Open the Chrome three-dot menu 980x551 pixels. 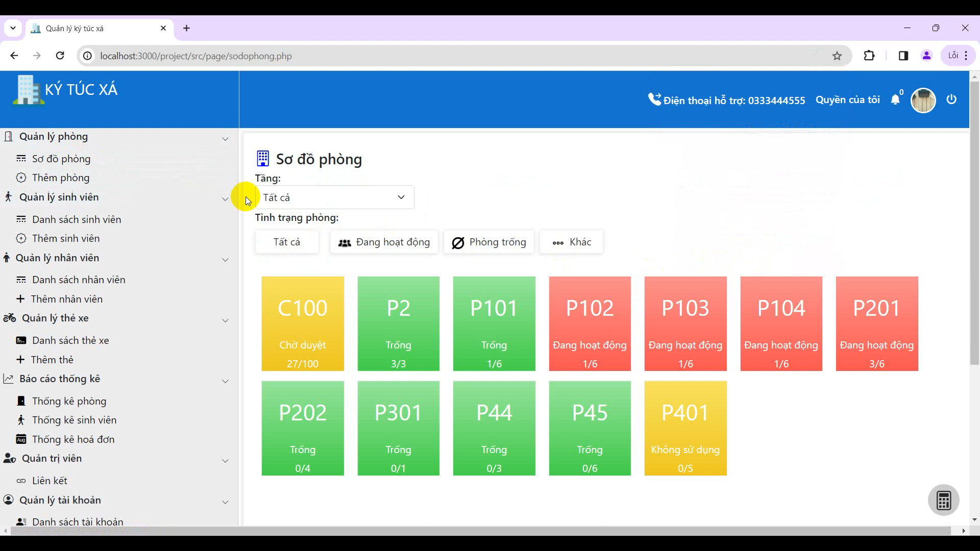(x=966, y=56)
